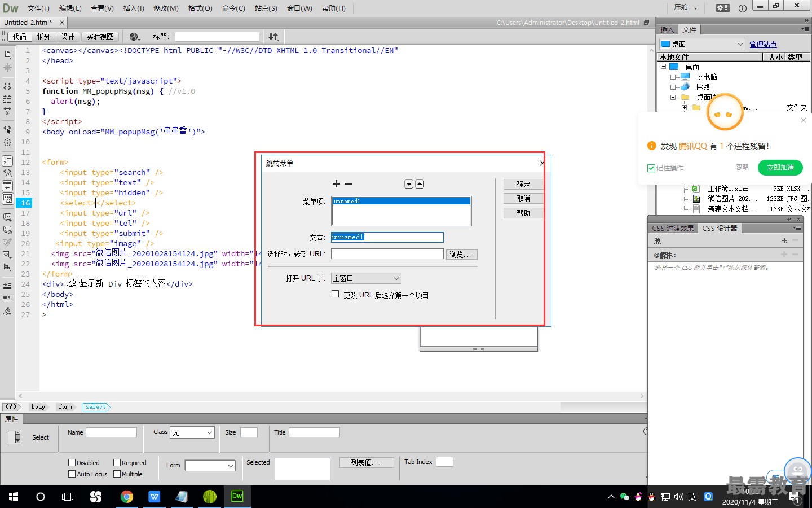
Task: Click the info icon in title bar
Action: (x=742, y=8)
